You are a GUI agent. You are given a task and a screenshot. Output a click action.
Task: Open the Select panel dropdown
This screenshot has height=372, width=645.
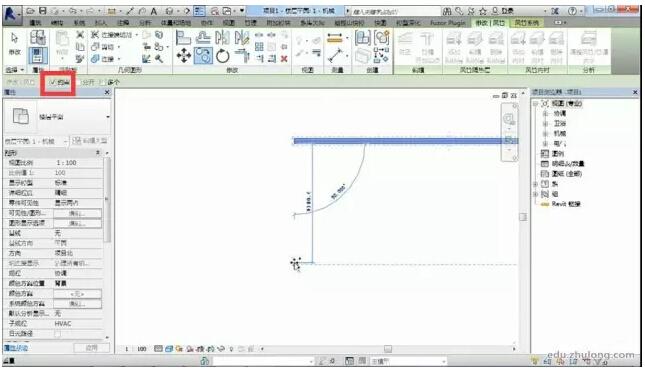tap(14, 70)
